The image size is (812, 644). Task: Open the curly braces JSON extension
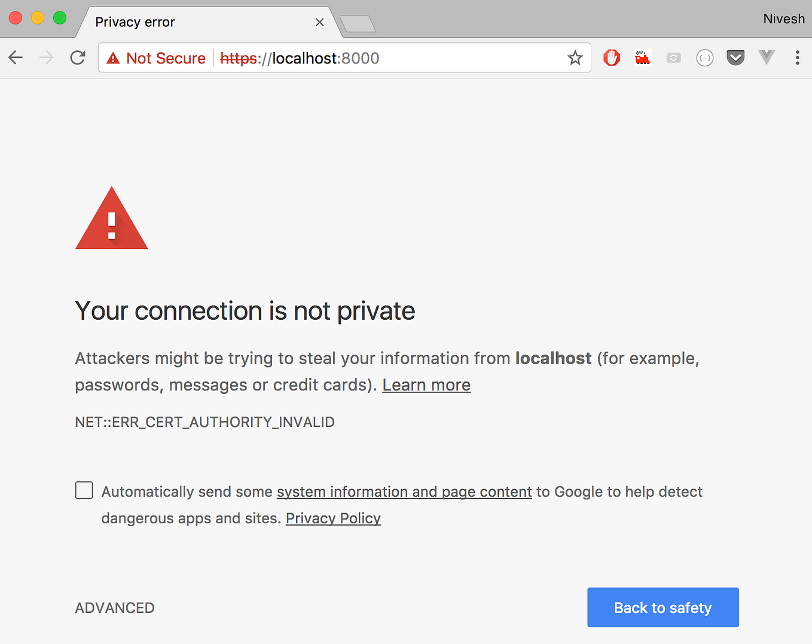pos(705,58)
